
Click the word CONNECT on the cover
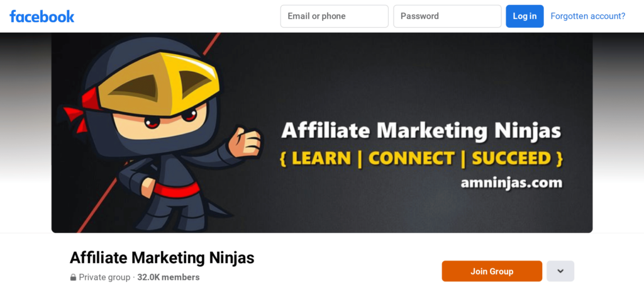411,159
